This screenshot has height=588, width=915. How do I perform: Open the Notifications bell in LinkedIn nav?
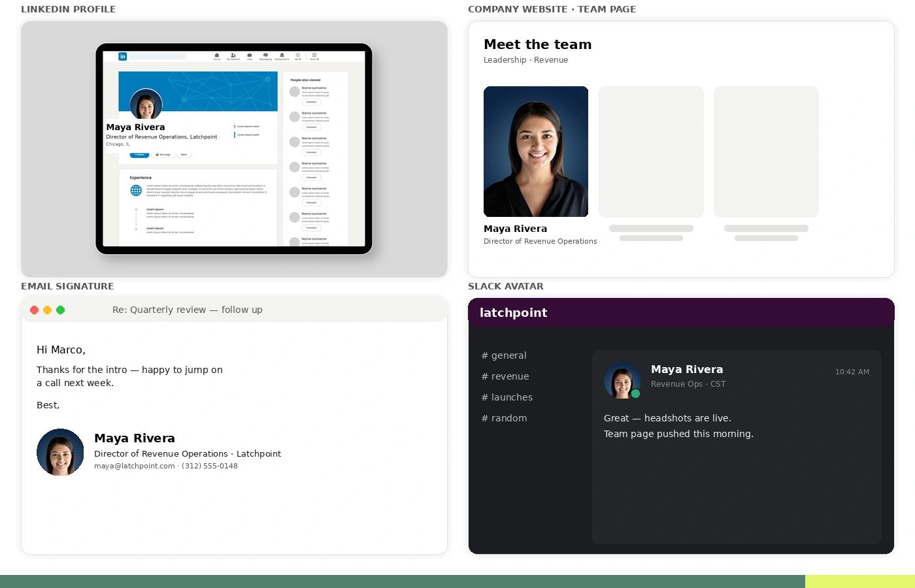(282, 56)
